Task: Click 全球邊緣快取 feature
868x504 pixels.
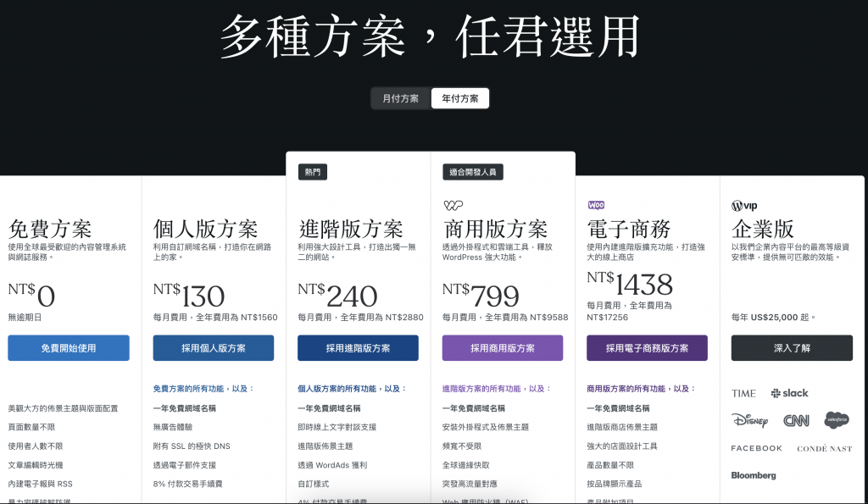Action: tap(465, 465)
